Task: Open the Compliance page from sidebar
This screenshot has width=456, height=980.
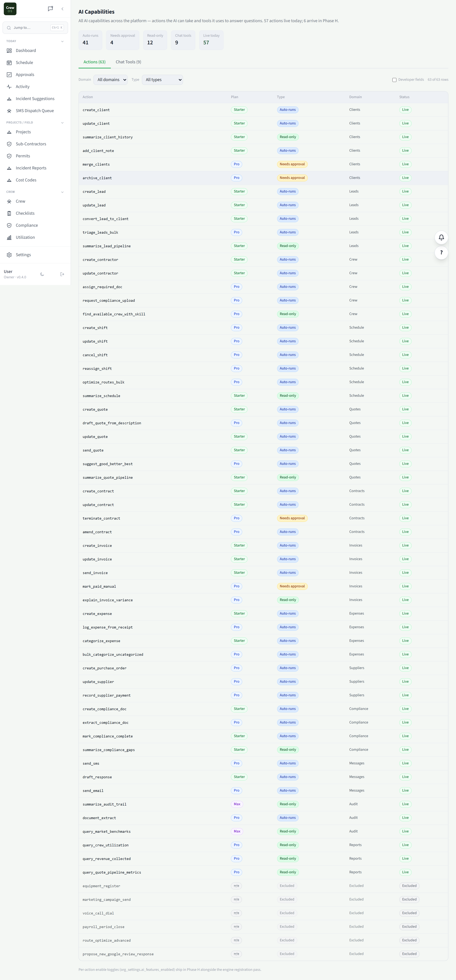Action: [x=35, y=225]
